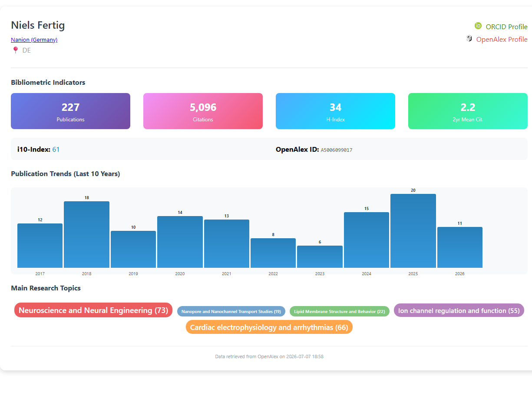Open the OpenAlex Profile link
Viewport: 532px width, 393px height.
click(502, 39)
